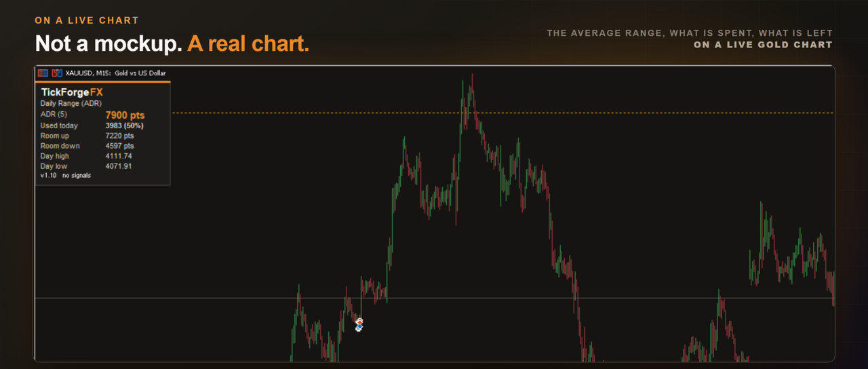Click the TickForgeFX logo in the panel

(72, 92)
